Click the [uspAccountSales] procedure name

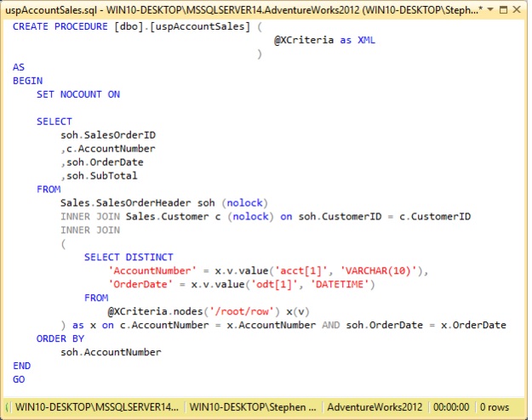(x=200, y=26)
